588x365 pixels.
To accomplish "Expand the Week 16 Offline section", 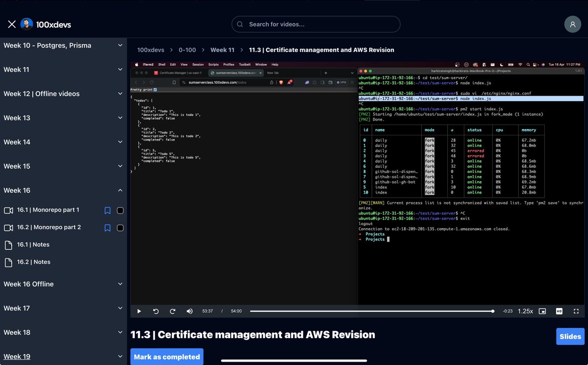I will [x=63, y=284].
